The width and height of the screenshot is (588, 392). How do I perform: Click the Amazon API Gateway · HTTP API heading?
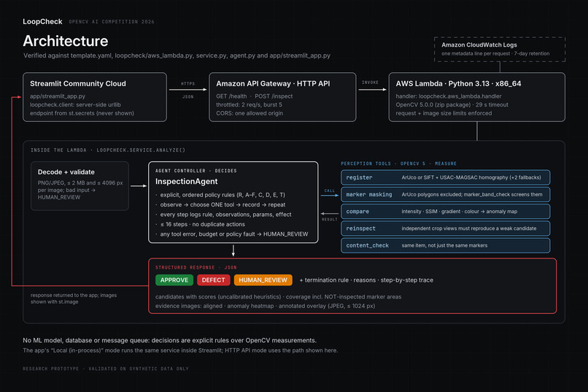coord(273,84)
